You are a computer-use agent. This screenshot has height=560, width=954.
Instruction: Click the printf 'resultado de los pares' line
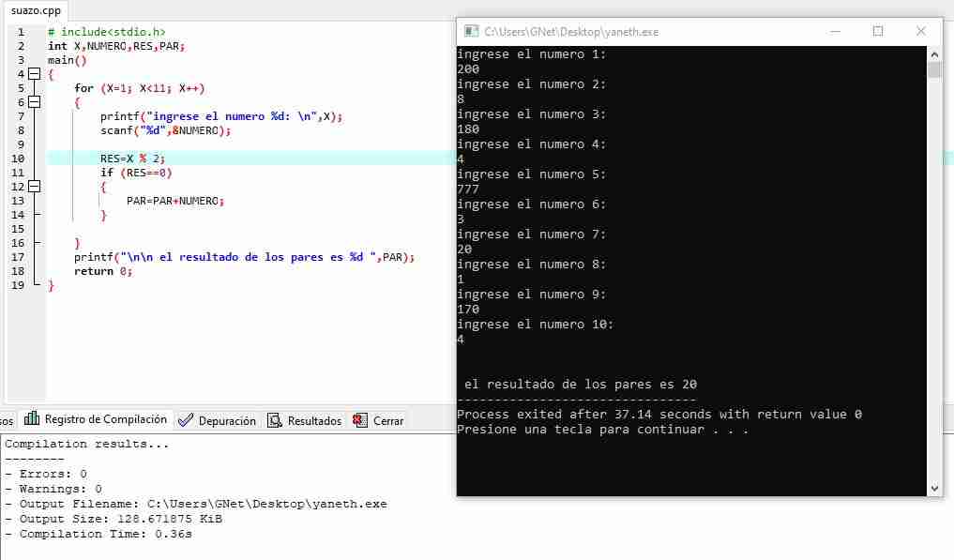(x=245, y=257)
